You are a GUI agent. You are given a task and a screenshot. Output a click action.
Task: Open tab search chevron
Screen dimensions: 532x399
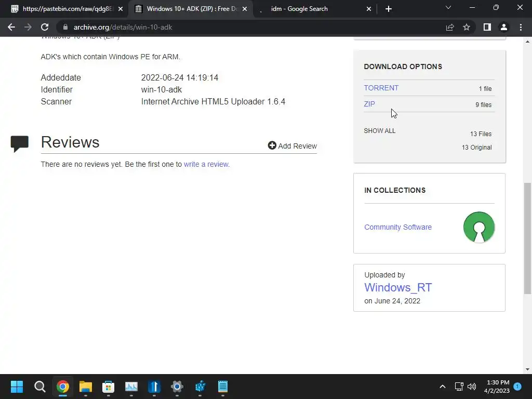(x=448, y=7)
